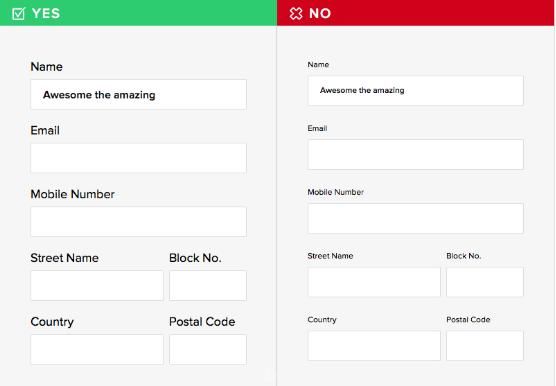Click Street Name field in the NO form
The height and width of the screenshot is (386, 556).
tap(374, 282)
